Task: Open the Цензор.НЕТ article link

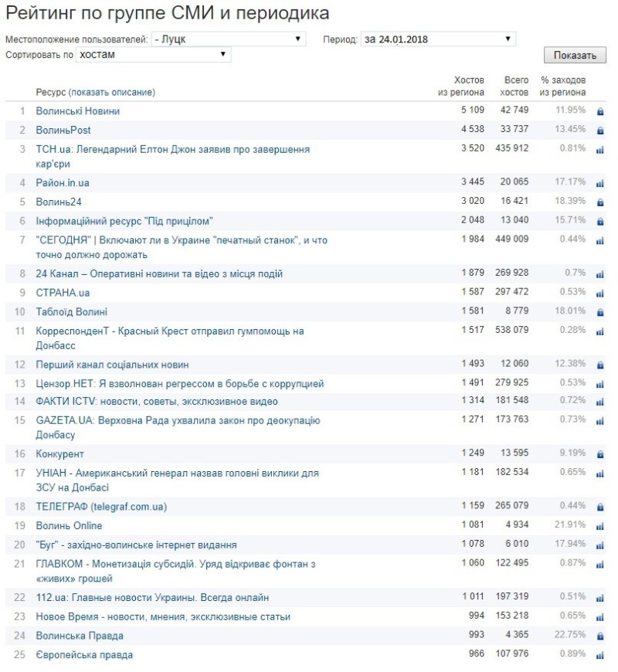Action: 179,384
